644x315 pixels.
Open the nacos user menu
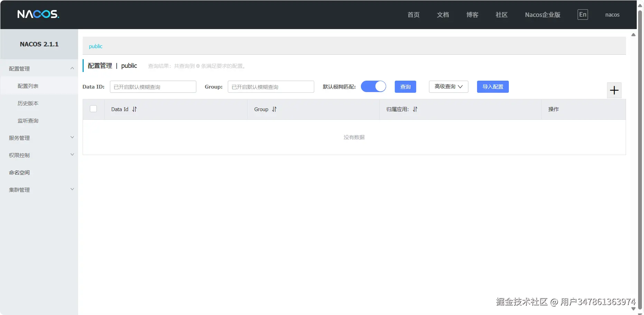[612, 15]
